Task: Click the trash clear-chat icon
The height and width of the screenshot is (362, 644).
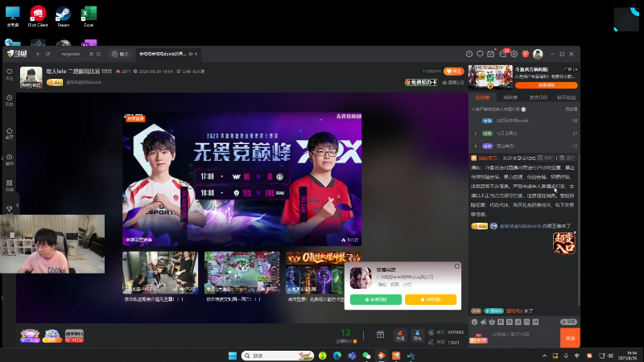Action: coord(562,158)
